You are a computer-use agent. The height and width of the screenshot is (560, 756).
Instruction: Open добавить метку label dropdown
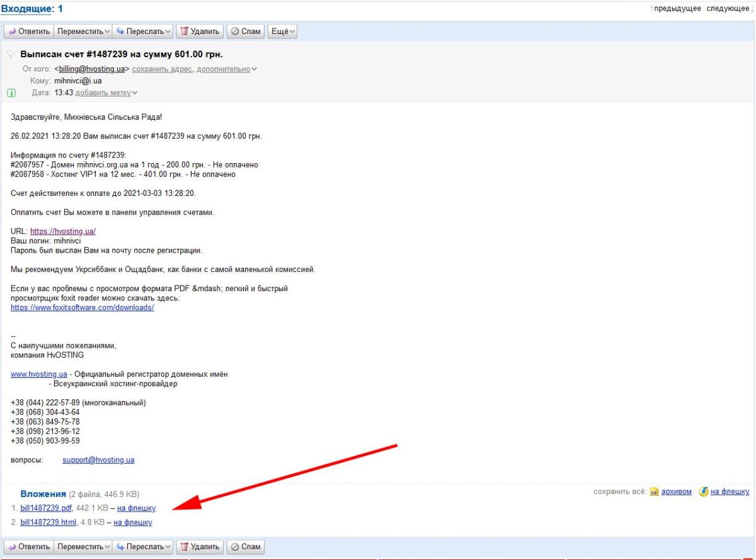[106, 93]
